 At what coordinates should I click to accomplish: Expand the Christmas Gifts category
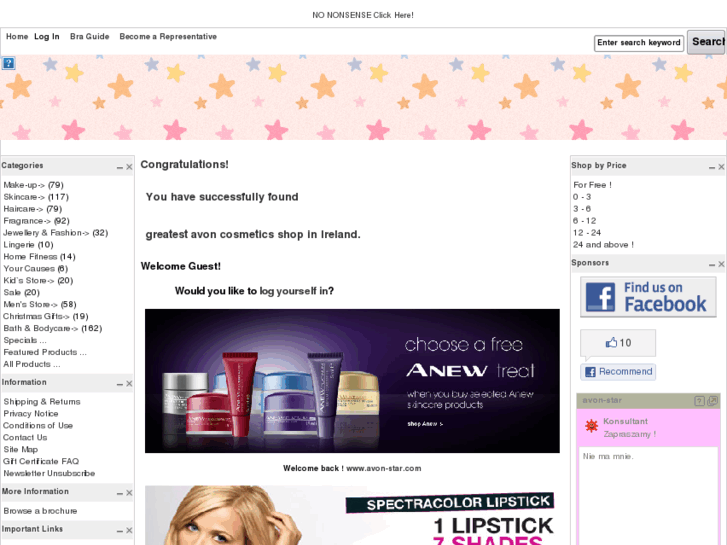(36, 316)
